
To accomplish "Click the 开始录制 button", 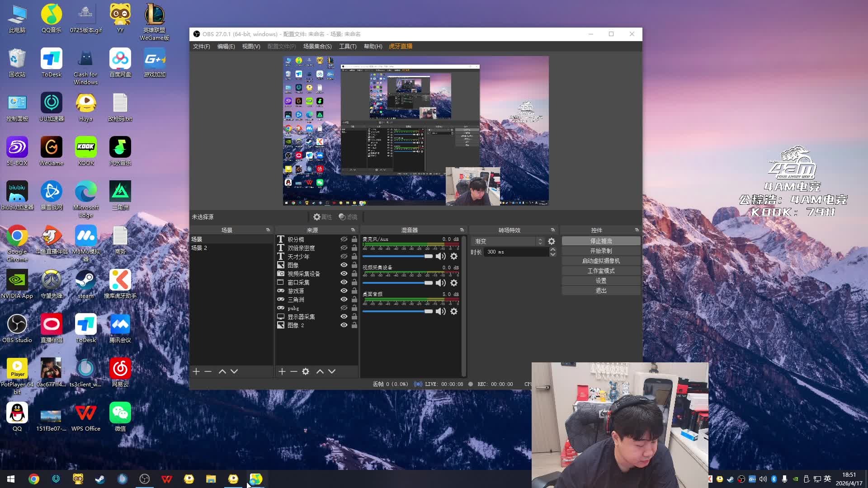I will [601, 251].
